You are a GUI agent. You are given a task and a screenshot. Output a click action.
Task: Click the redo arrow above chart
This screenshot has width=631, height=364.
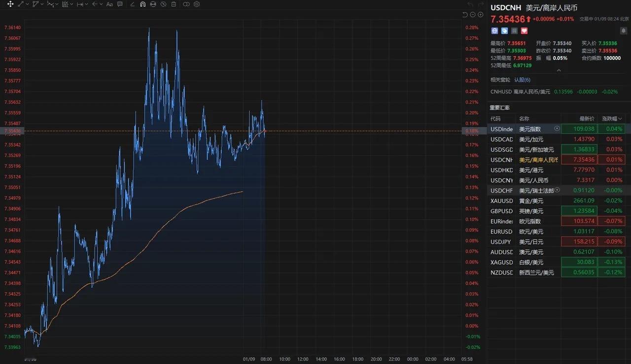point(481,4)
